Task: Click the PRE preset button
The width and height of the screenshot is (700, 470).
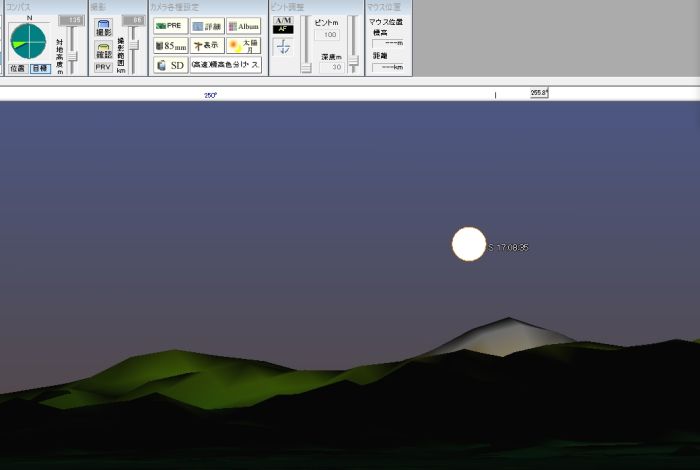Action: coord(171,26)
